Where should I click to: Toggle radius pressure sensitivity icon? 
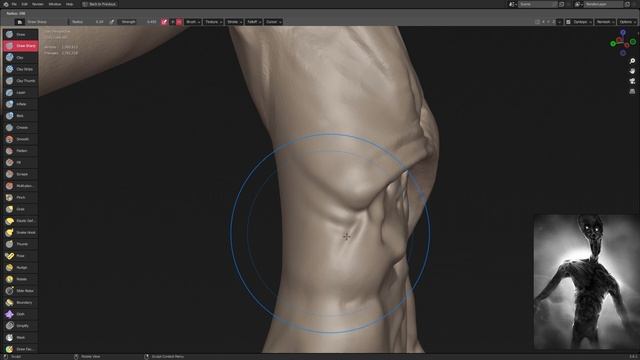tap(111, 22)
